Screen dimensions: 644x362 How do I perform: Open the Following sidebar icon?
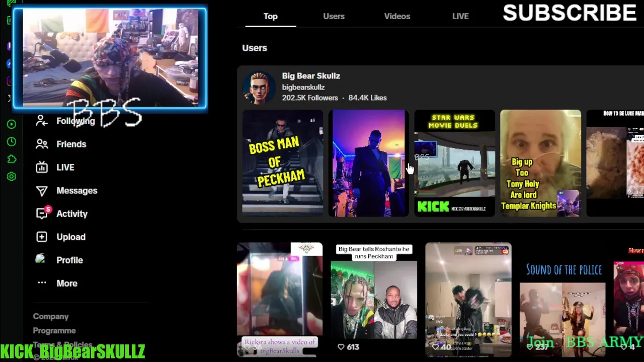[x=42, y=121]
